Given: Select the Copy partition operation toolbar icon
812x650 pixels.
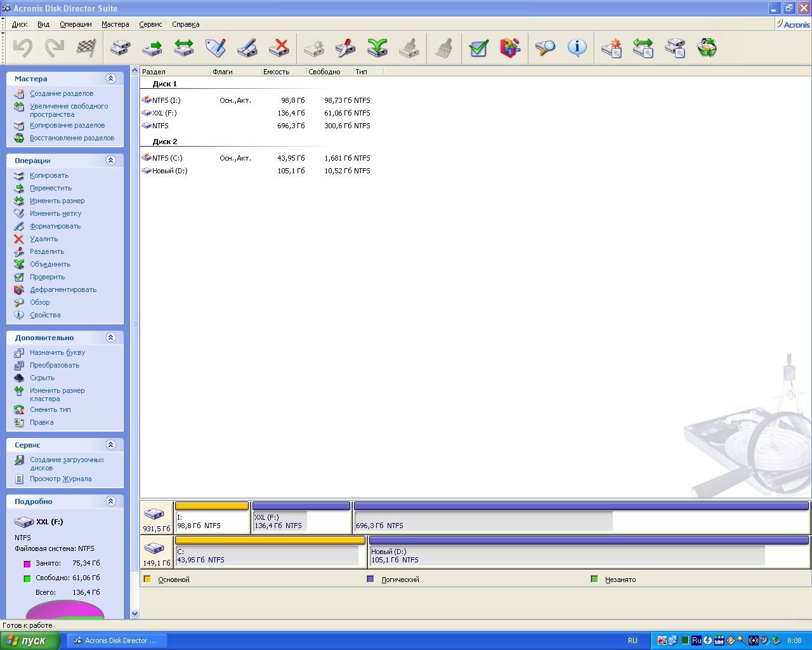Looking at the screenshot, I should tap(121, 48).
